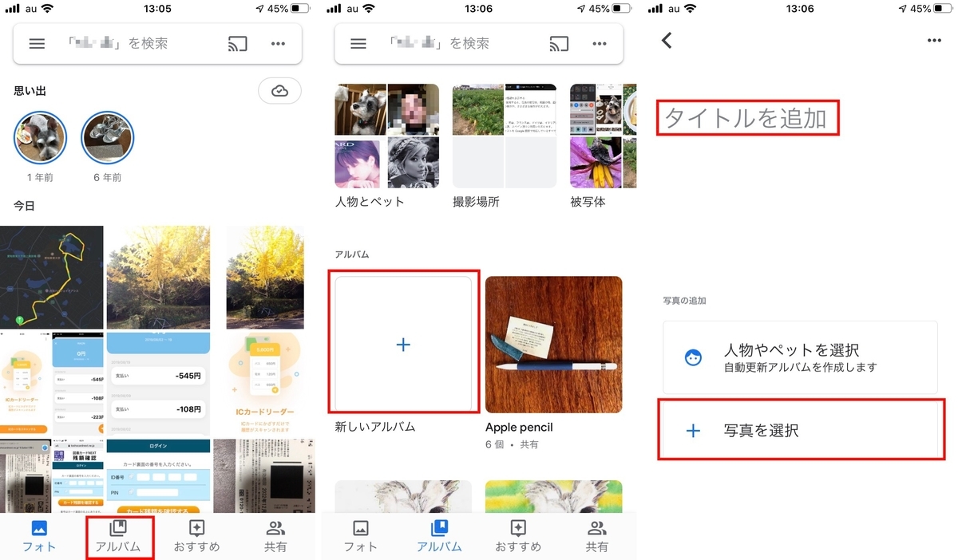Create 新しいアルバム with plus tile
Screen dimensions: 958x560
tap(403, 344)
